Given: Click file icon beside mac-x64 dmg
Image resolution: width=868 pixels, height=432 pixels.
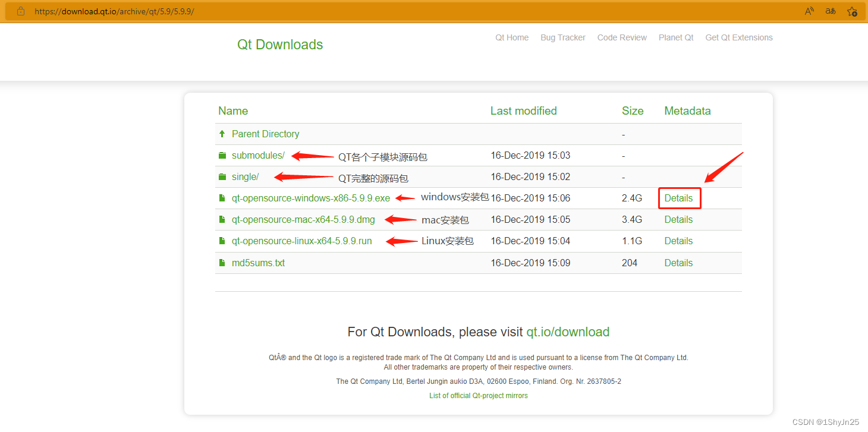Looking at the screenshot, I should click(222, 220).
